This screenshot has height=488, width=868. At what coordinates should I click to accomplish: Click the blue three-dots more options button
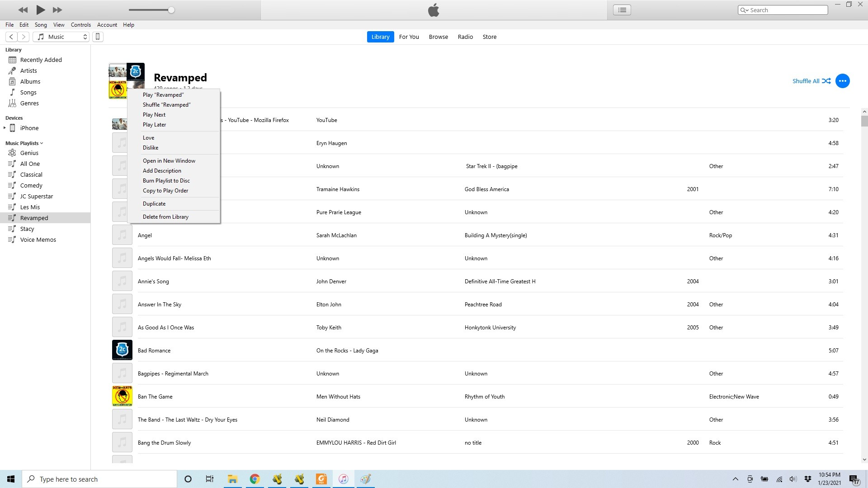(x=842, y=81)
